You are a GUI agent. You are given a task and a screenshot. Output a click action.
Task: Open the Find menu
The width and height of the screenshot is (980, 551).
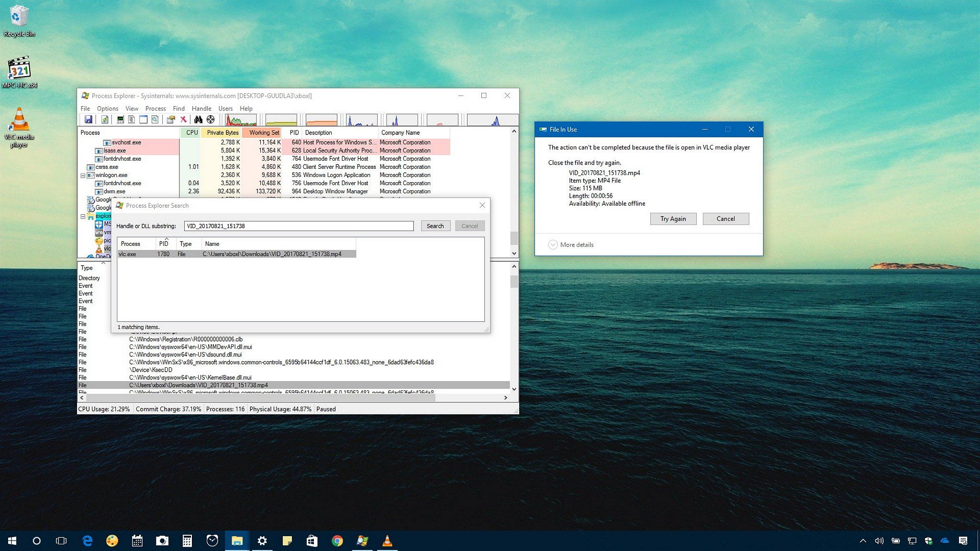178,109
